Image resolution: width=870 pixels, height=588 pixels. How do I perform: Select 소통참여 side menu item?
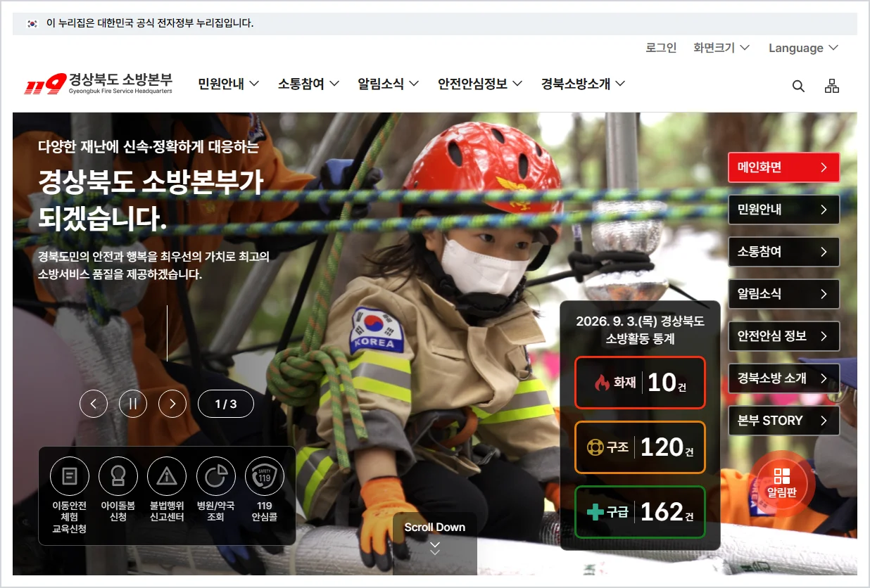[x=783, y=252]
